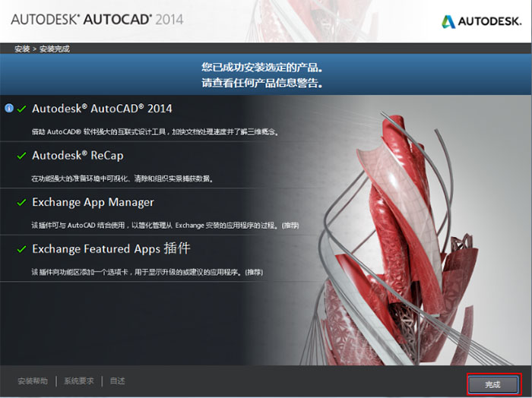Select the Autodesk ReCap product title
Image resolution: width=532 pixels, height=398 pixels.
click(78, 155)
